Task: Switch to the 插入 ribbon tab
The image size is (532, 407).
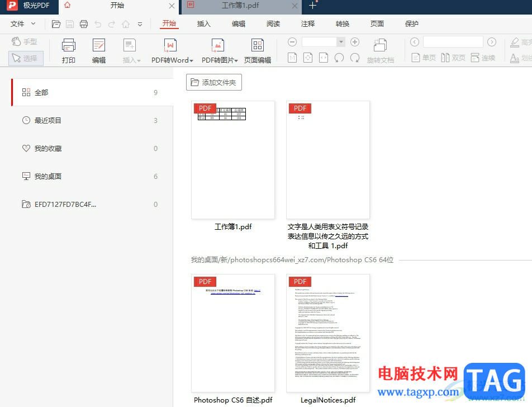Action: click(203, 24)
